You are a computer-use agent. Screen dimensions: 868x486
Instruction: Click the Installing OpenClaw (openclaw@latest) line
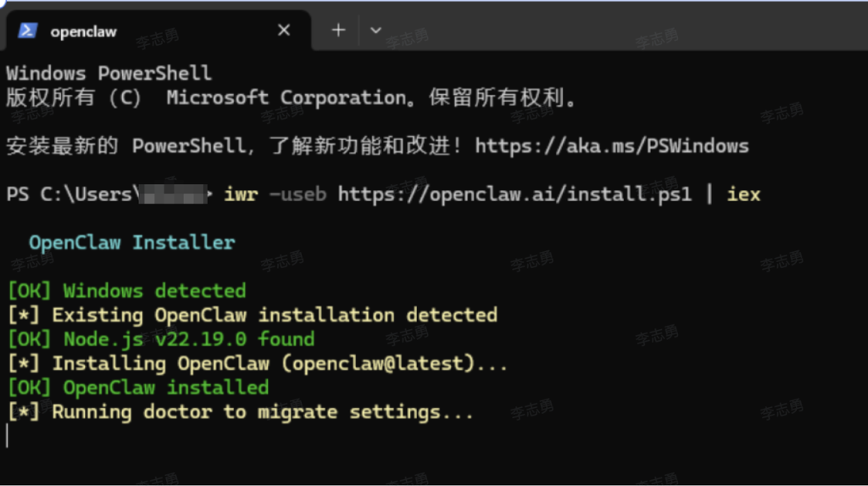click(258, 363)
